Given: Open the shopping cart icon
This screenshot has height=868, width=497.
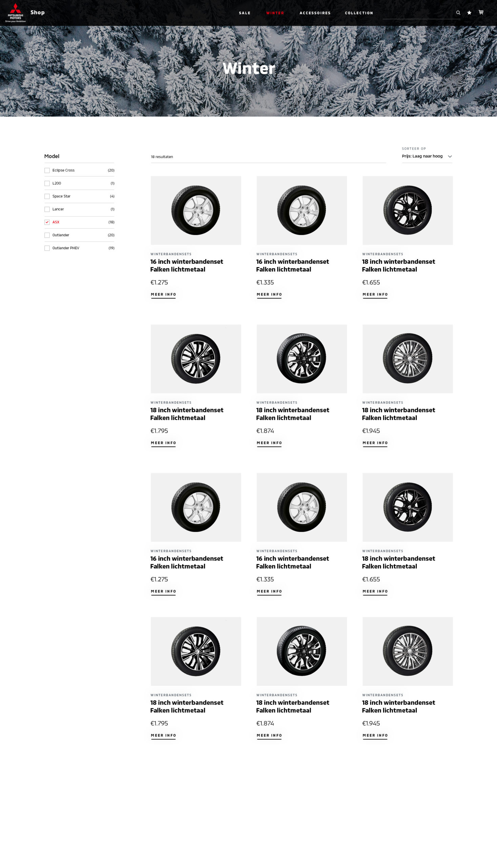Looking at the screenshot, I should [x=481, y=12].
